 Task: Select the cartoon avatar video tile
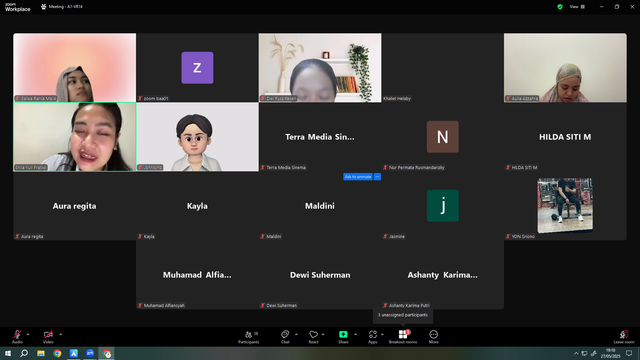pyautogui.click(x=197, y=137)
